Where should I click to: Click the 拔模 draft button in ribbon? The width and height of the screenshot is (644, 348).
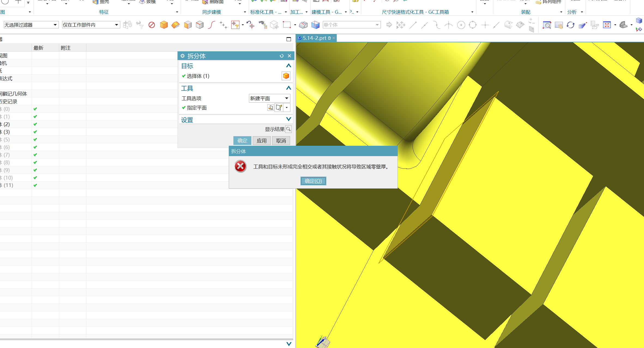click(148, 2)
